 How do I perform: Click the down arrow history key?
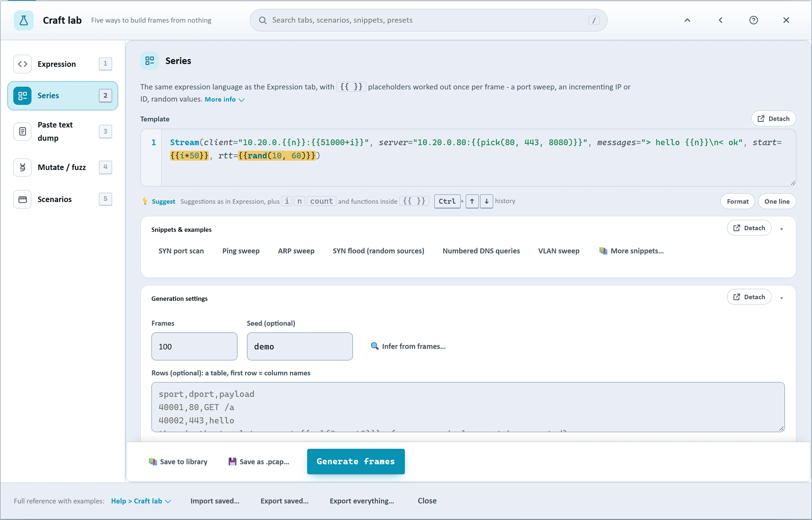(487, 201)
